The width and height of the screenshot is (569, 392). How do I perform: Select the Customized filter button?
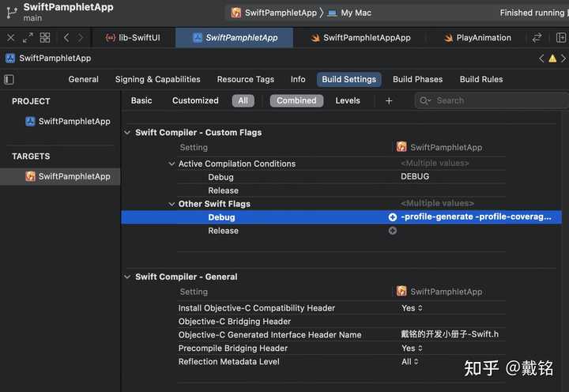pyautogui.click(x=195, y=100)
